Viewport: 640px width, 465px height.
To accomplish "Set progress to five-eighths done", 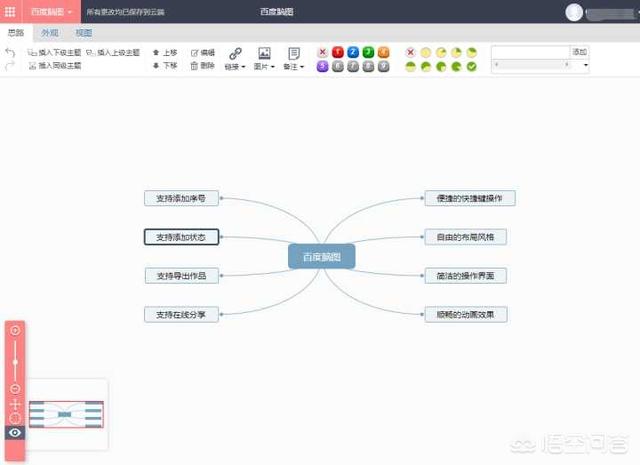I will [x=426, y=67].
